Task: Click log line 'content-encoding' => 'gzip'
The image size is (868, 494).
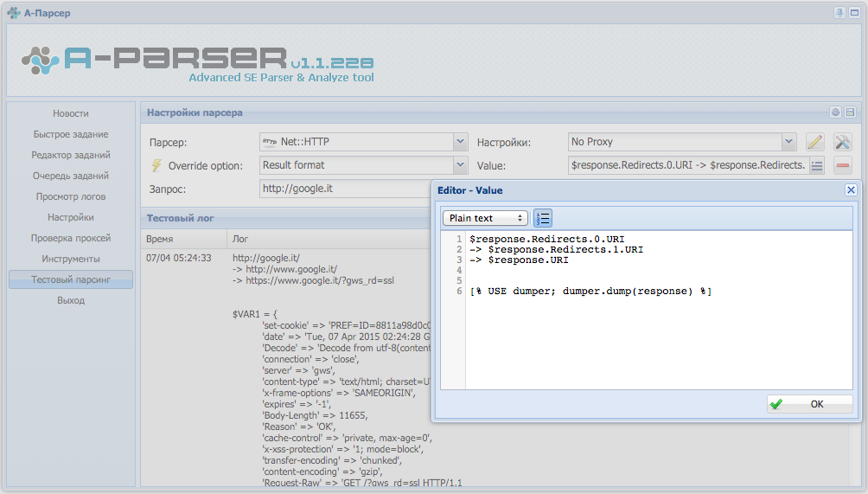Action: [x=322, y=472]
